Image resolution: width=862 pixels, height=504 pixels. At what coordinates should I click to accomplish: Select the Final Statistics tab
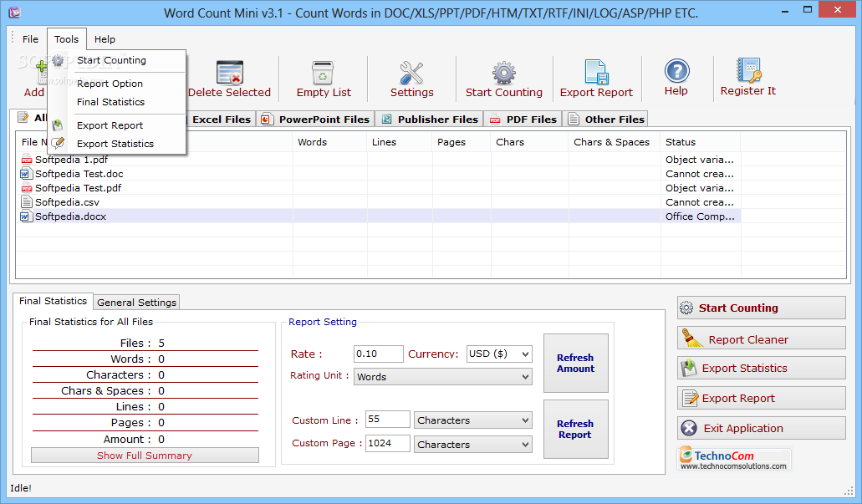click(x=54, y=301)
